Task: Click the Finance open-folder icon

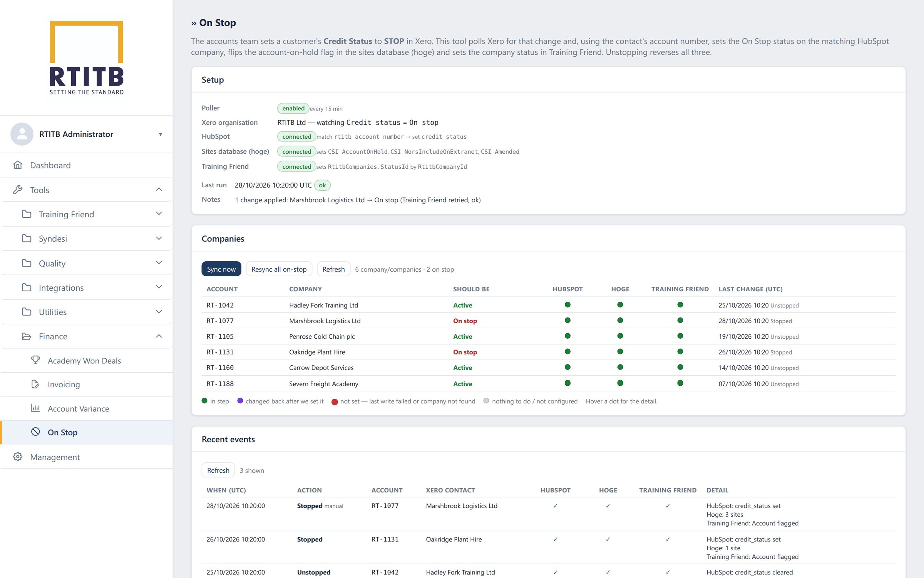Action: pyautogui.click(x=27, y=336)
